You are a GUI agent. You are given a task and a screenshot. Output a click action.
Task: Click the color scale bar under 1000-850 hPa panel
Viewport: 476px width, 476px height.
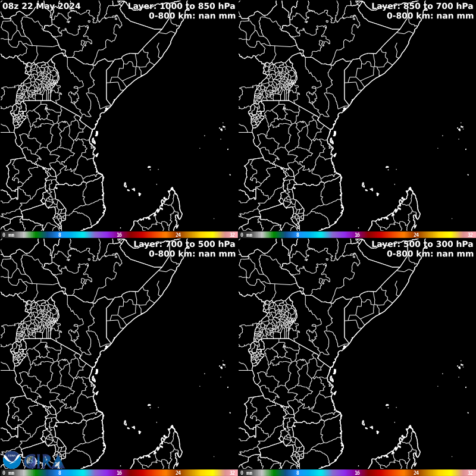point(119,234)
